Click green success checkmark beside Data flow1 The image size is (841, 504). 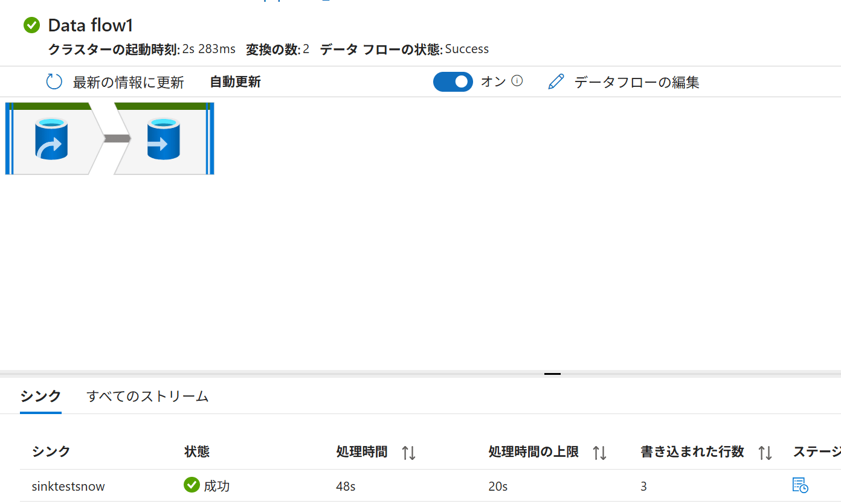coord(31,25)
